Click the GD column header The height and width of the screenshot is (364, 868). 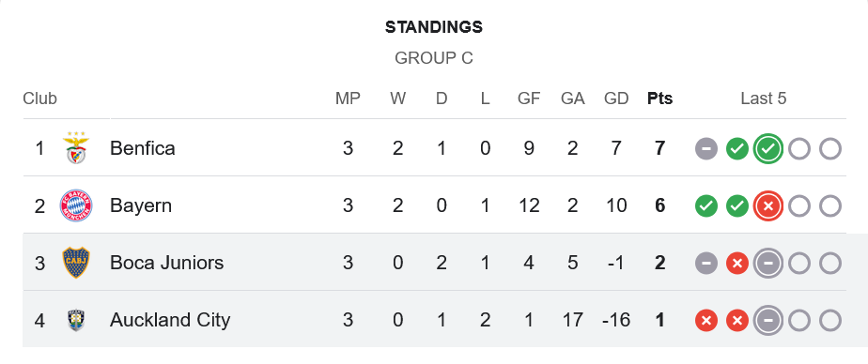click(616, 99)
